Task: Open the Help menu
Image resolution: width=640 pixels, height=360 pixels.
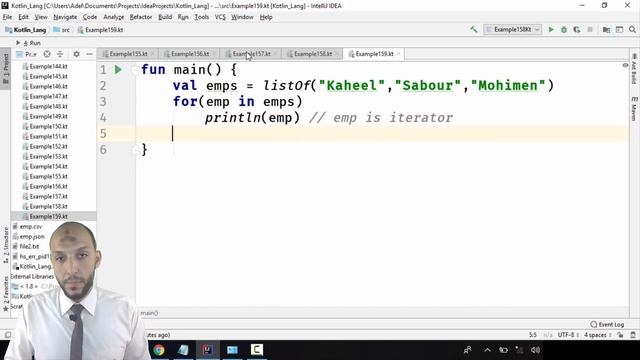Action: coord(266,17)
